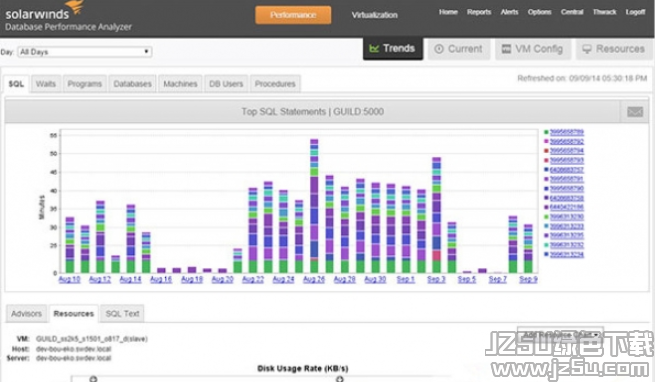This screenshot has height=382, width=655.
Task: Click the orange Performance button
Action: [x=293, y=15]
